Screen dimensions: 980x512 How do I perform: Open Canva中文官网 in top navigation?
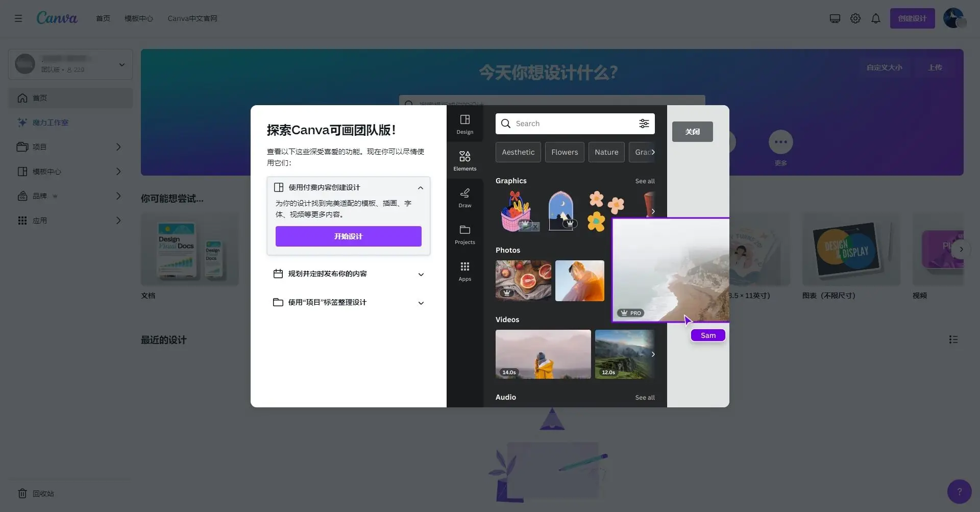pyautogui.click(x=192, y=18)
